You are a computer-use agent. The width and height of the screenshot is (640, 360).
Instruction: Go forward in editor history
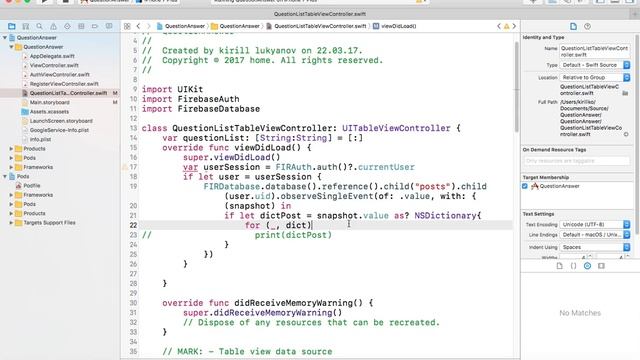click(x=149, y=26)
